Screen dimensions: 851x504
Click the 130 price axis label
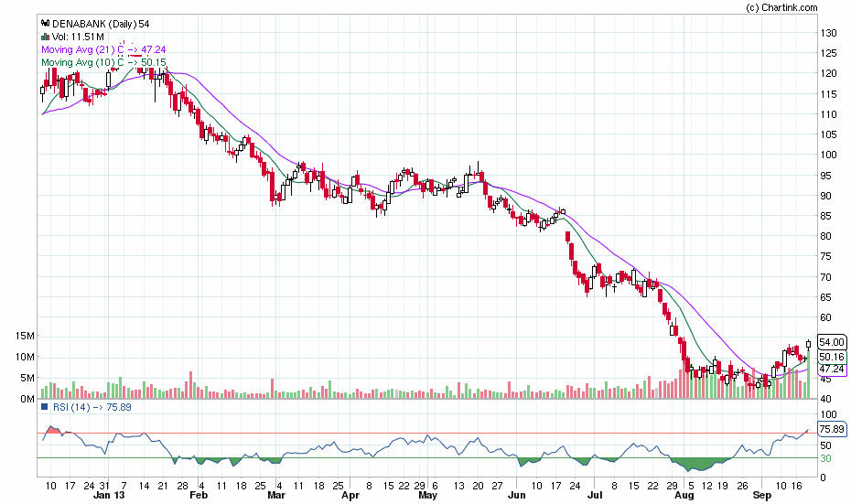pyautogui.click(x=828, y=33)
